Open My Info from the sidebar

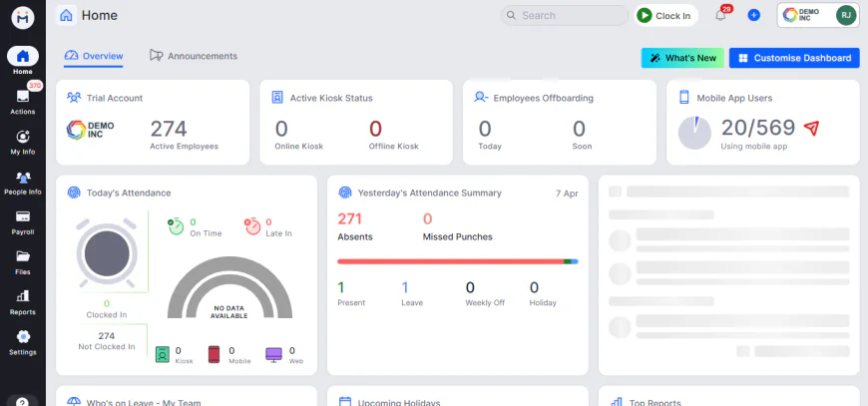click(22, 137)
